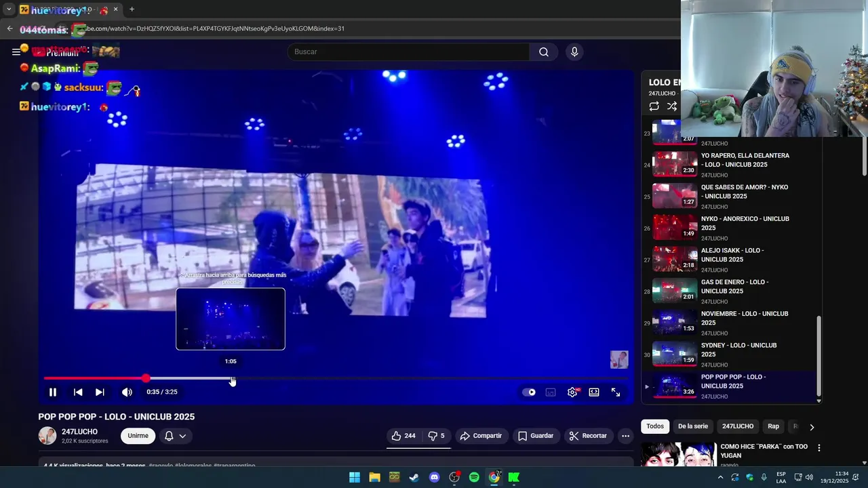This screenshot has height=488, width=868.
Task: Click the POP POP POP thumbnail 3:26
Action: [x=675, y=384]
